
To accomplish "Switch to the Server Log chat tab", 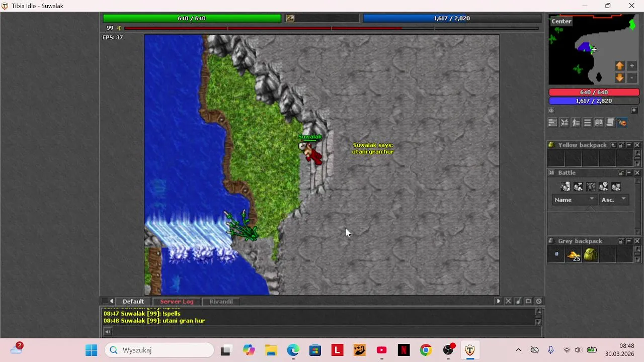I will click(177, 301).
